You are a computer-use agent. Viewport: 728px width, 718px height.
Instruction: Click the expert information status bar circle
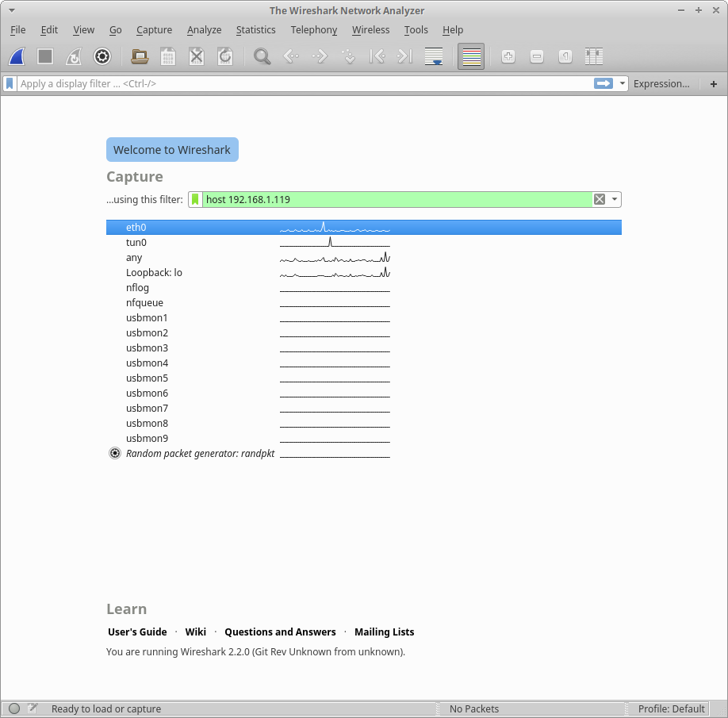tap(14, 708)
